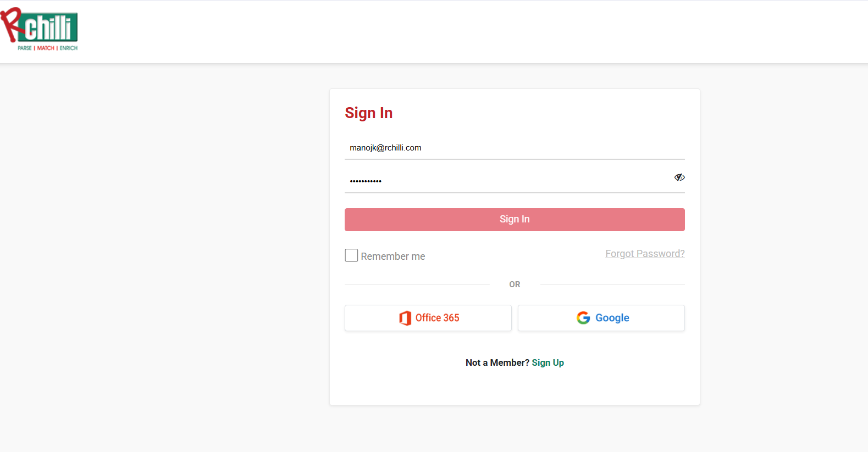The height and width of the screenshot is (452, 868).
Task: Submit with the pink Sign In button
Action: point(515,219)
